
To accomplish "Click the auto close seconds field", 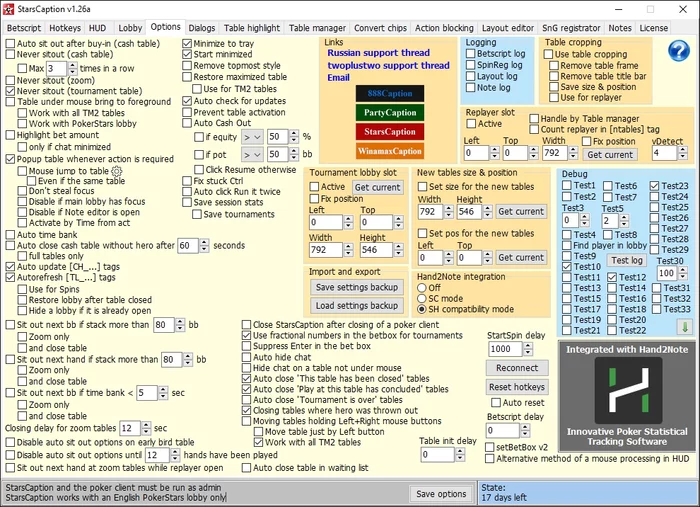I will click(188, 245).
